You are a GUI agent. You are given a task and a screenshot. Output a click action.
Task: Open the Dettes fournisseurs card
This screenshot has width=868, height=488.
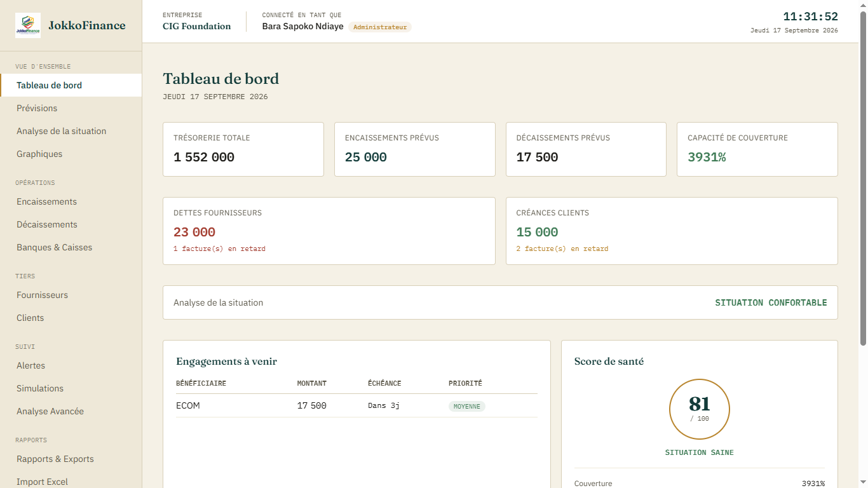click(x=329, y=231)
